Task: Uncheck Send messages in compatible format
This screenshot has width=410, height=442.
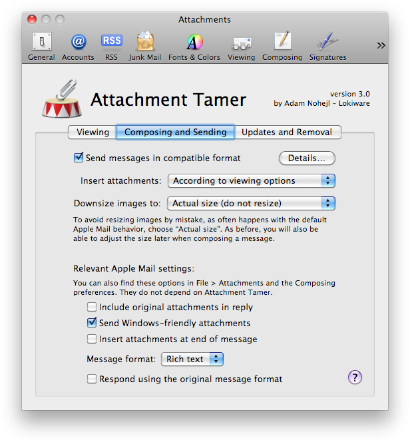Action: (78, 157)
